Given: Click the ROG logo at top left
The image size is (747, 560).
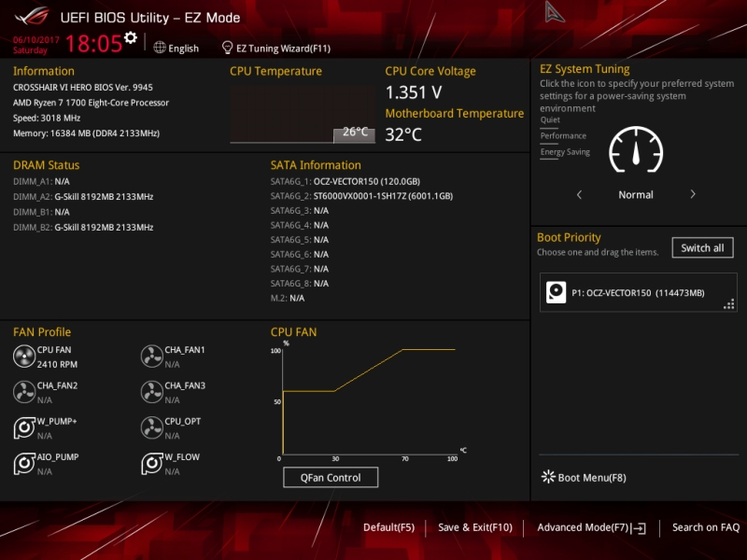Looking at the screenshot, I should 32,17.
